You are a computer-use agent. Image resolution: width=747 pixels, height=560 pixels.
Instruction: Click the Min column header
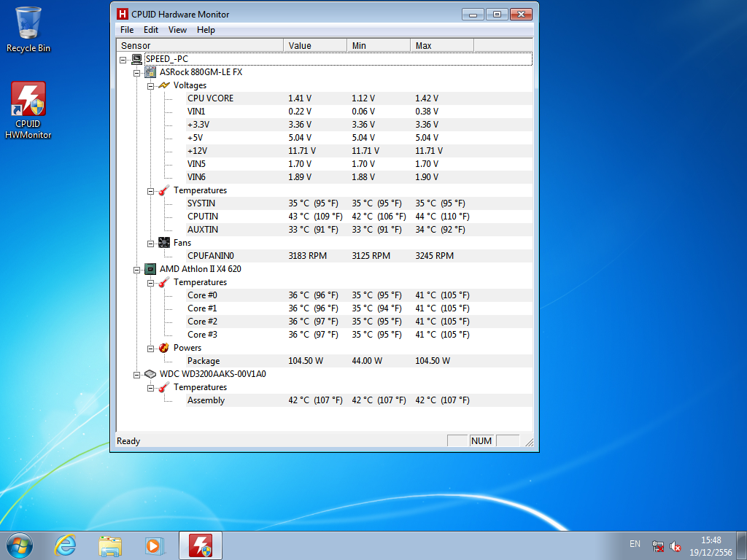click(379, 45)
